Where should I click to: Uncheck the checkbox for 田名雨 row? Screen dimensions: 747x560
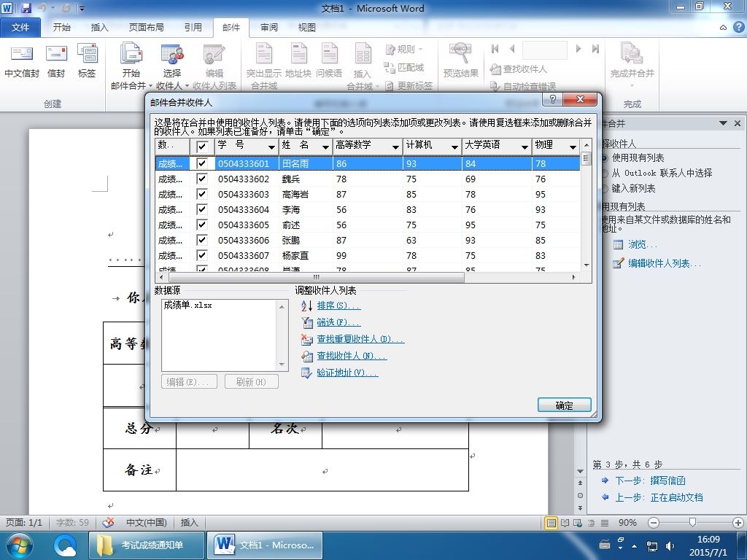click(202, 163)
